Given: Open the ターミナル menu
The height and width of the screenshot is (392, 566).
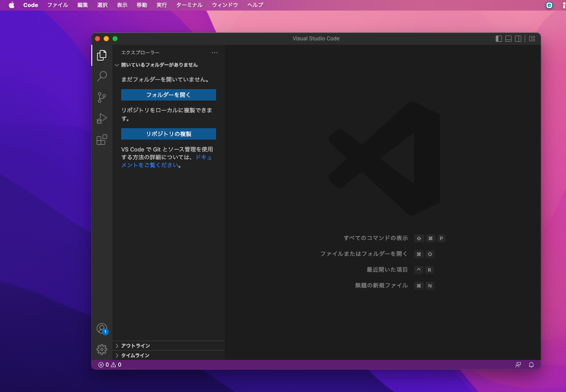Looking at the screenshot, I should pyautogui.click(x=189, y=5).
